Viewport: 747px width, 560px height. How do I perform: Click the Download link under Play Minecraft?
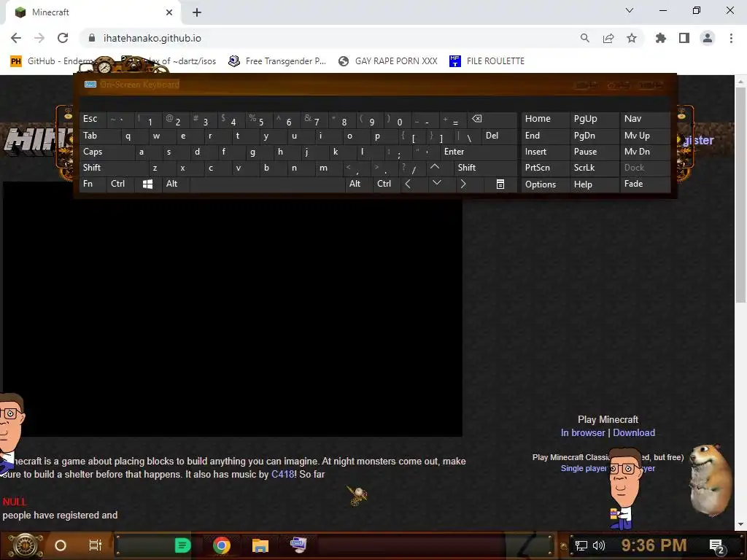pyautogui.click(x=634, y=432)
